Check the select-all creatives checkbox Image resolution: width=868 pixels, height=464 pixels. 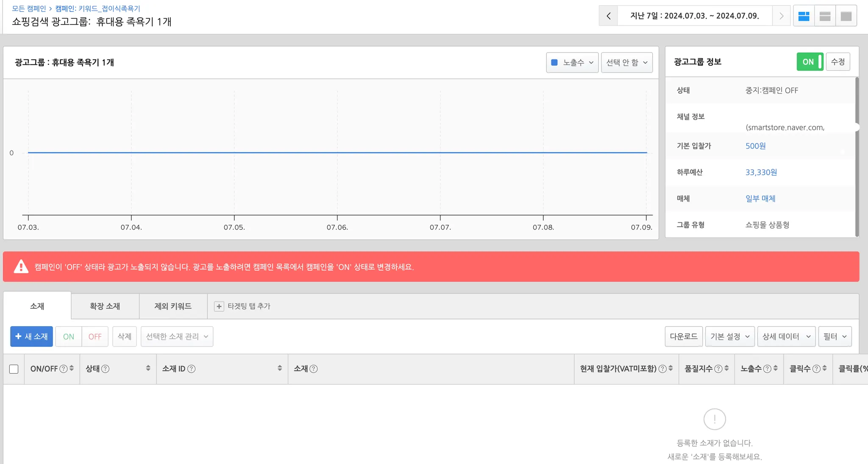(x=14, y=369)
